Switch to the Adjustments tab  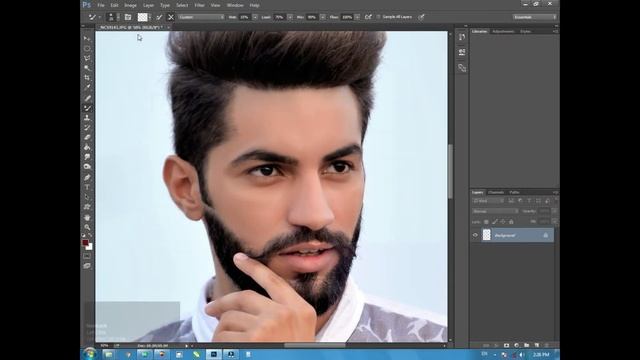503,31
